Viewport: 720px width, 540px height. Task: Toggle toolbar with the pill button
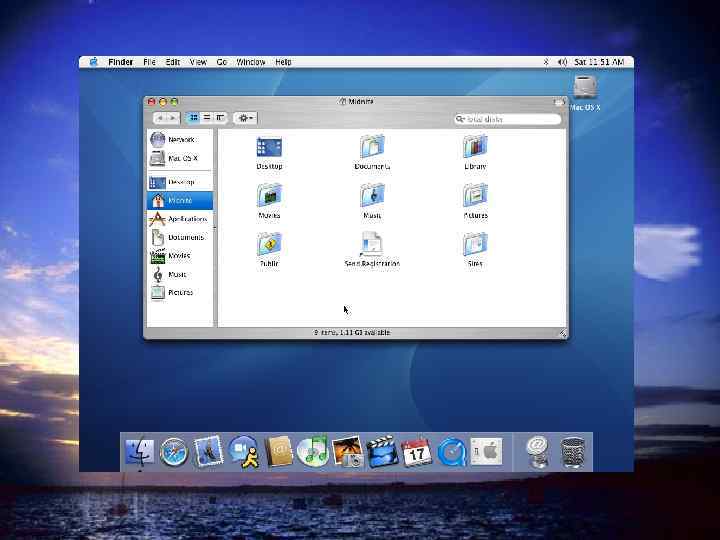click(559, 102)
